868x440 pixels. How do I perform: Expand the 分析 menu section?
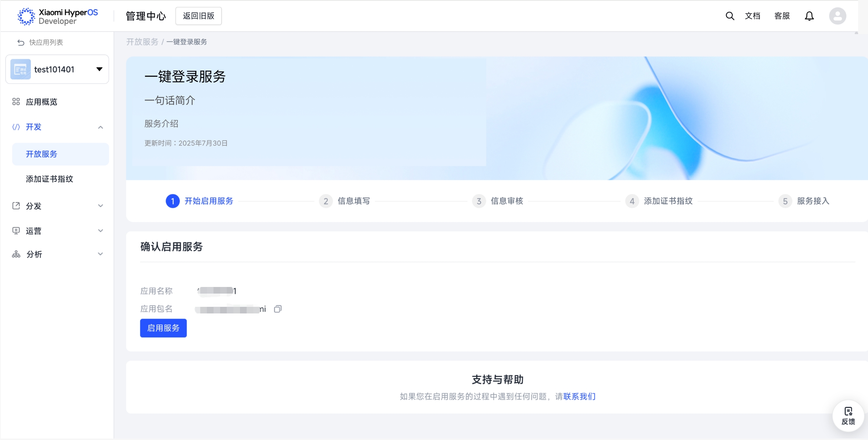[x=100, y=254]
